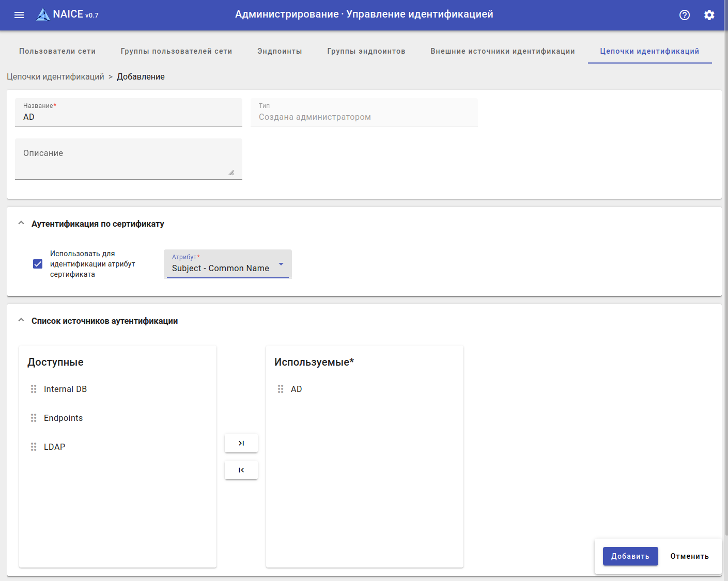This screenshot has width=728, height=581.
Task: Collapse the certificate authentication section
Action: (21, 224)
